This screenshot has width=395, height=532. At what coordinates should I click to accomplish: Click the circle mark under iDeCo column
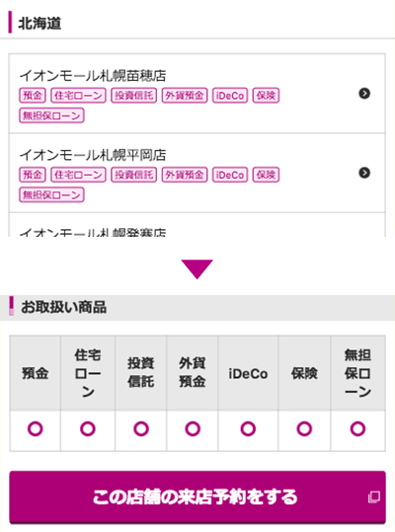248,428
